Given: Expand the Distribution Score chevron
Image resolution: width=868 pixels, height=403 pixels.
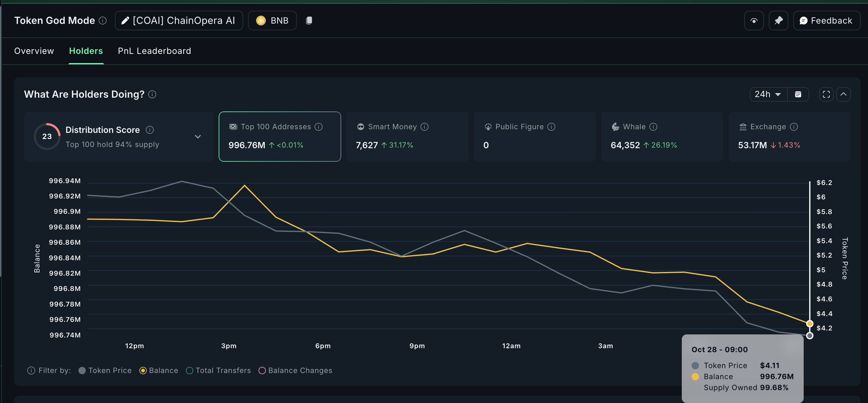Looking at the screenshot, I should coord(198,137).
